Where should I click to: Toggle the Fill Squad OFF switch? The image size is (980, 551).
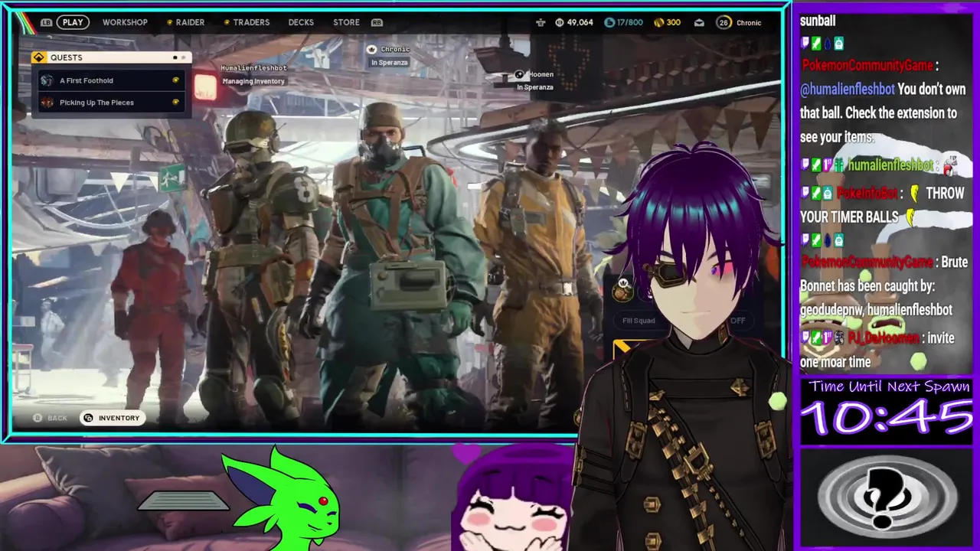pos(737,321)
